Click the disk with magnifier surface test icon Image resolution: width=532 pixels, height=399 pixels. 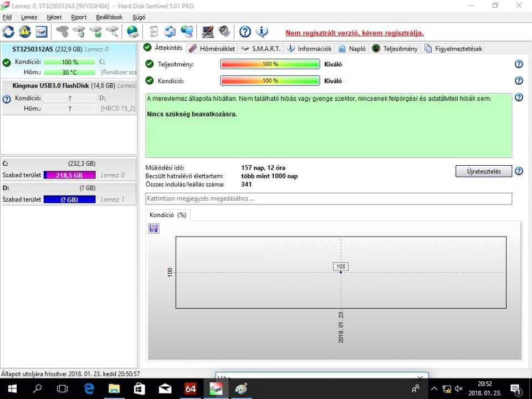(112, 32)
